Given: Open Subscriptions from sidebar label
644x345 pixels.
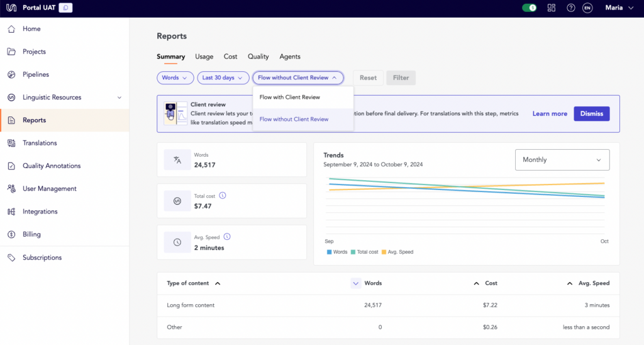Looking at the screenshot, I should (42, 257).
